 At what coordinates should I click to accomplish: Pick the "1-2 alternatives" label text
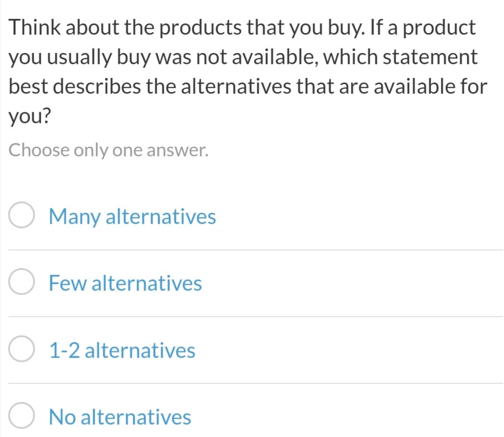point(122,350)
